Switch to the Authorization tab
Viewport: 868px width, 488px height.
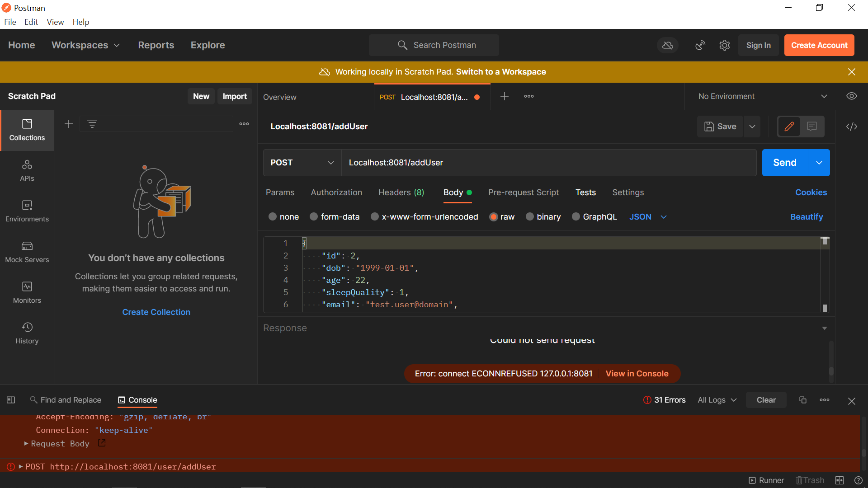point(336,192)
